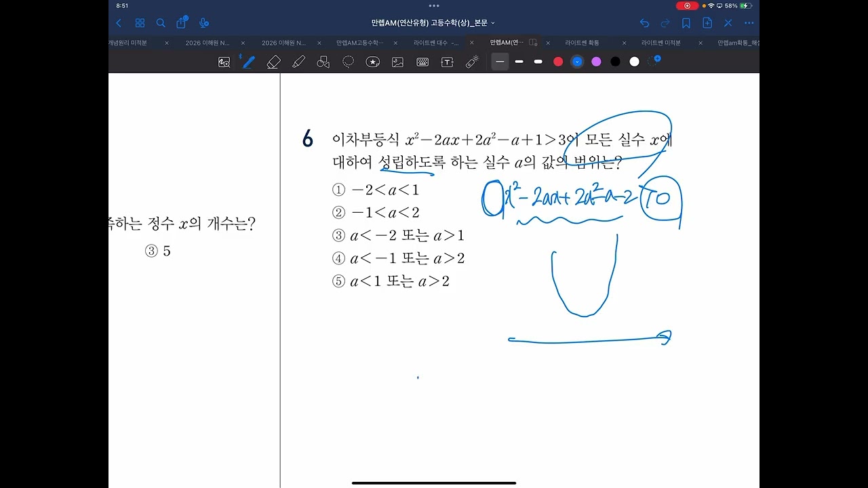
Task: Select the Highlighter tool
Action: (x=298, y=62)
